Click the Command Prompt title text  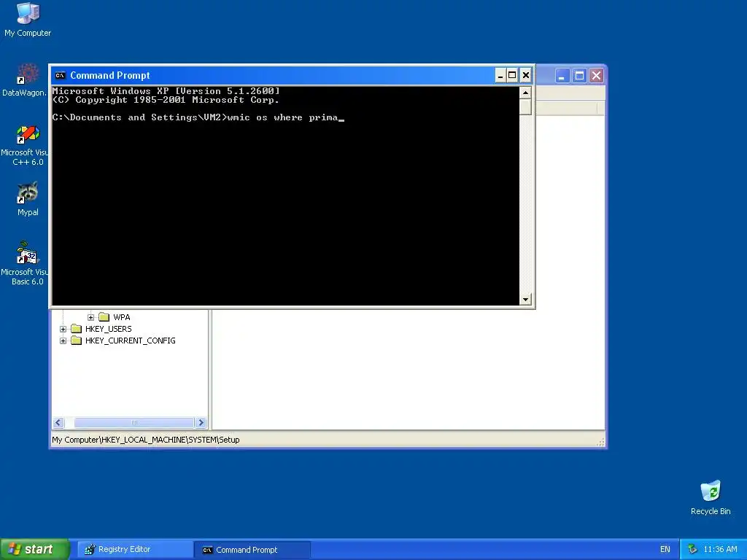coord(110,75)
